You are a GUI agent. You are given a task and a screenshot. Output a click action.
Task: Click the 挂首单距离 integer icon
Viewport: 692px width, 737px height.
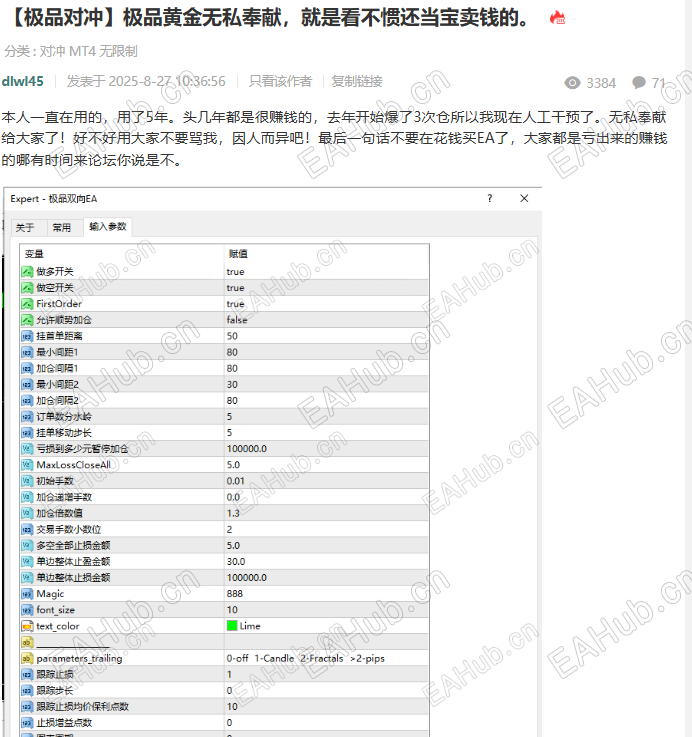tap(27, 336)
